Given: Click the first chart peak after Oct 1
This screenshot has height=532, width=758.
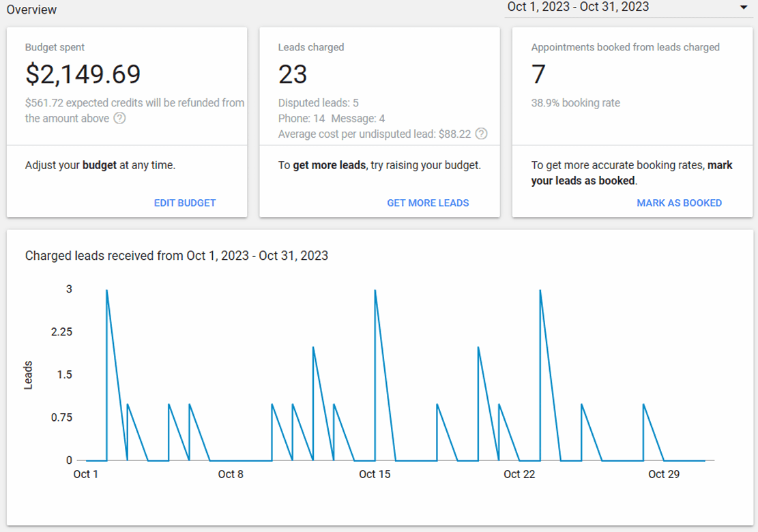Looking at the screenshot, I should coord(107,291).
